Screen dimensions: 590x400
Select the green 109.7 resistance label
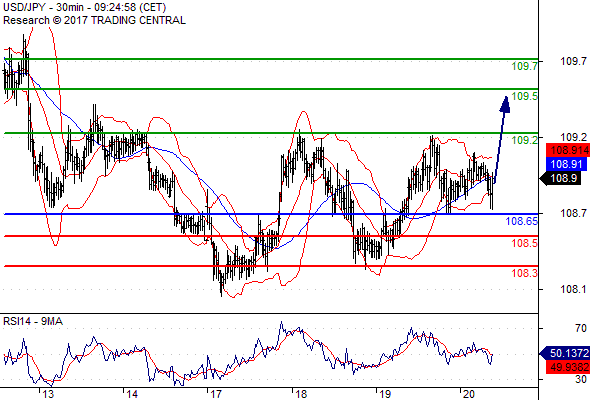click(524, 66)
